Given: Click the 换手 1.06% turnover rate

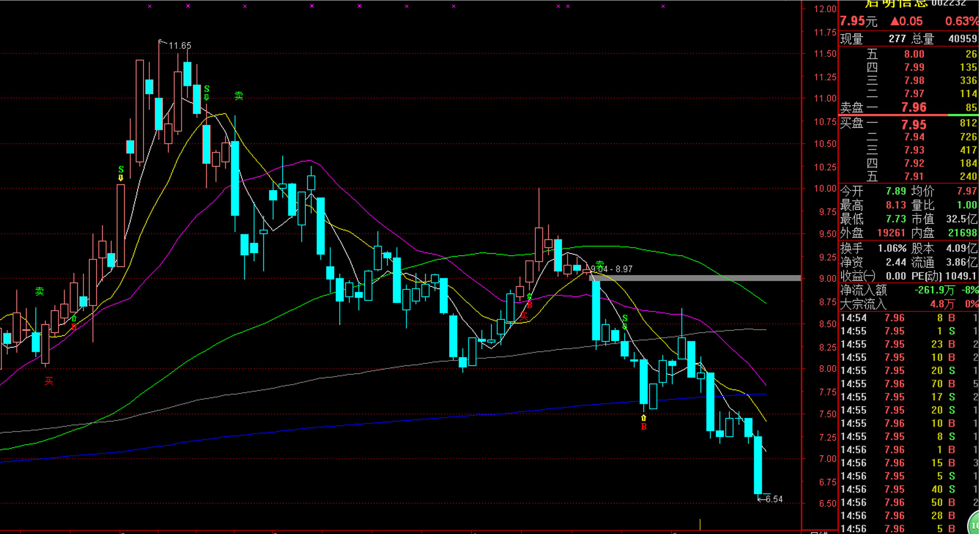Looking at the screenshot, I should click(x=892, y=249).
